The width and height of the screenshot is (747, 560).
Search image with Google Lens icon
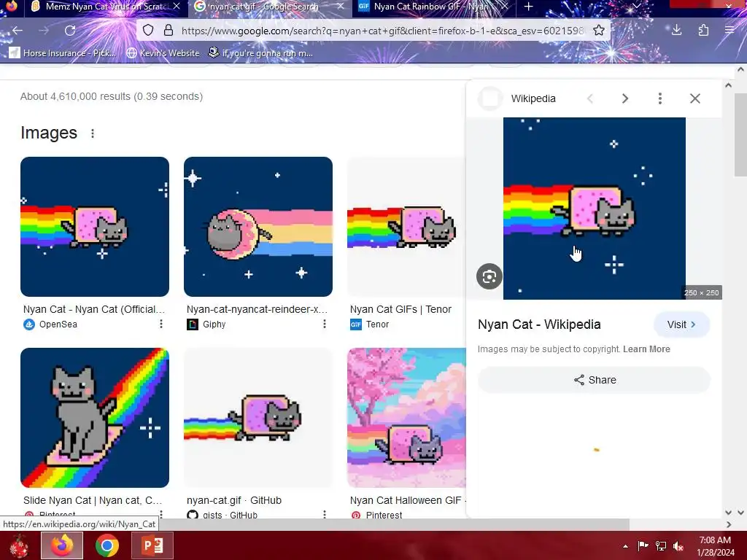(489, 276)
